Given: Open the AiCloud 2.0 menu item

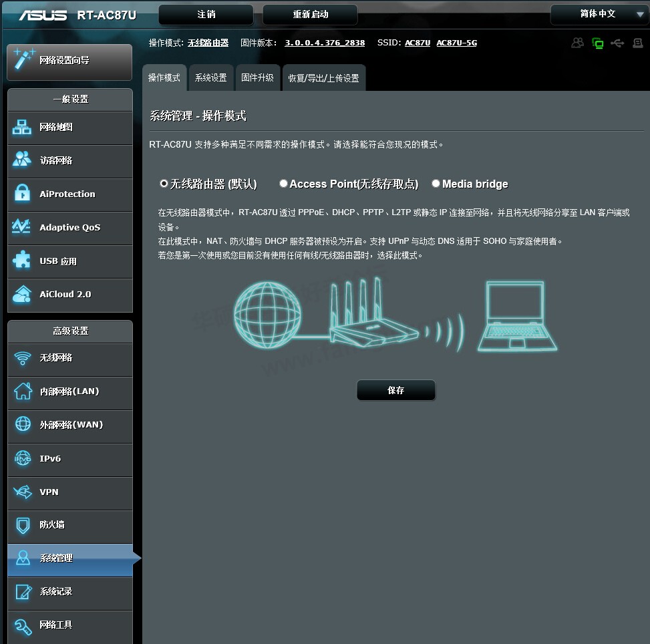Looking at the screenshot, I should (x=70, y=295).
